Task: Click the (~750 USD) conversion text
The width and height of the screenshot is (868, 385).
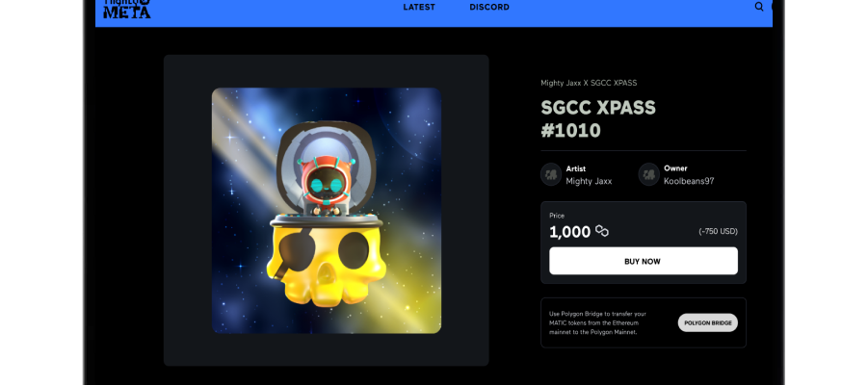Action: point(718,231)
